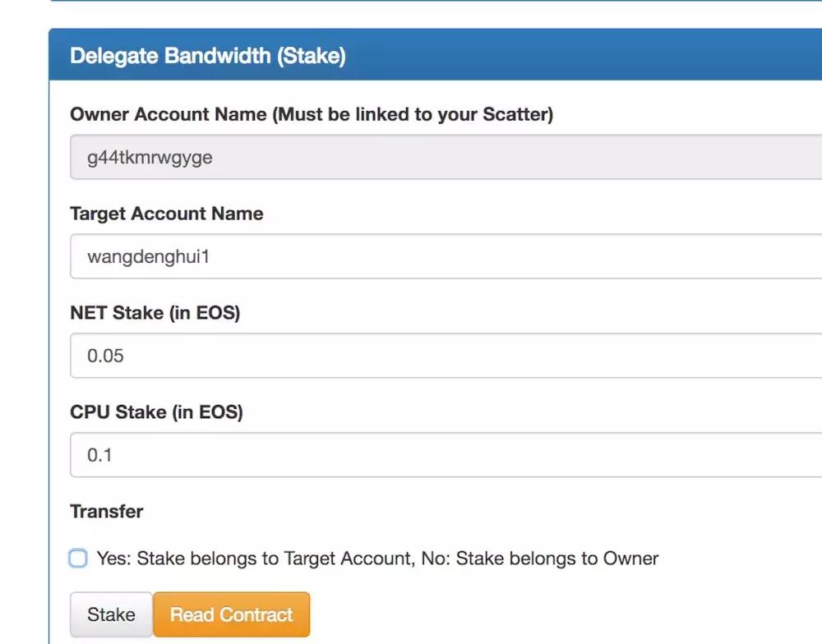Click the Target Account Name label
Viewport: 822px width, 644px height.
click(x=167, y=214)
